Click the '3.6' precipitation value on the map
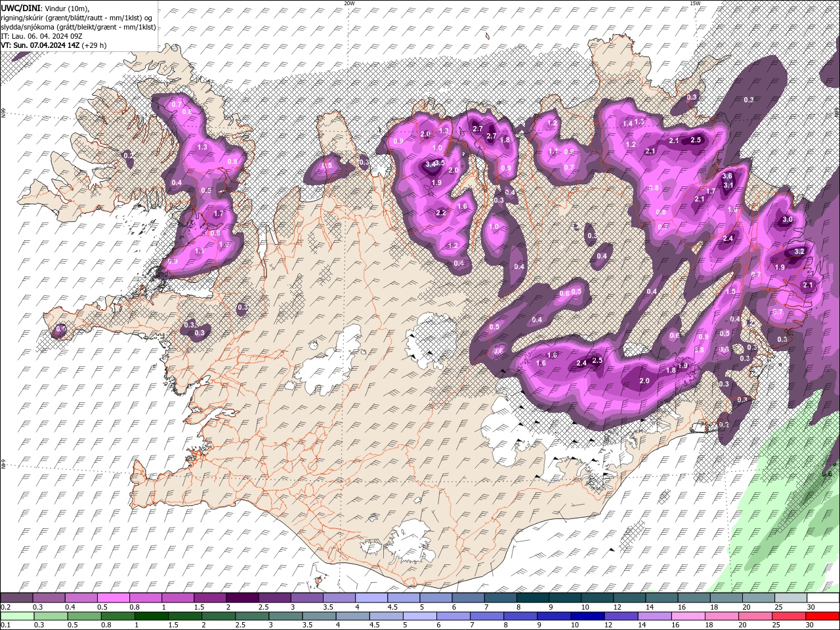 [x=727, y=176]
